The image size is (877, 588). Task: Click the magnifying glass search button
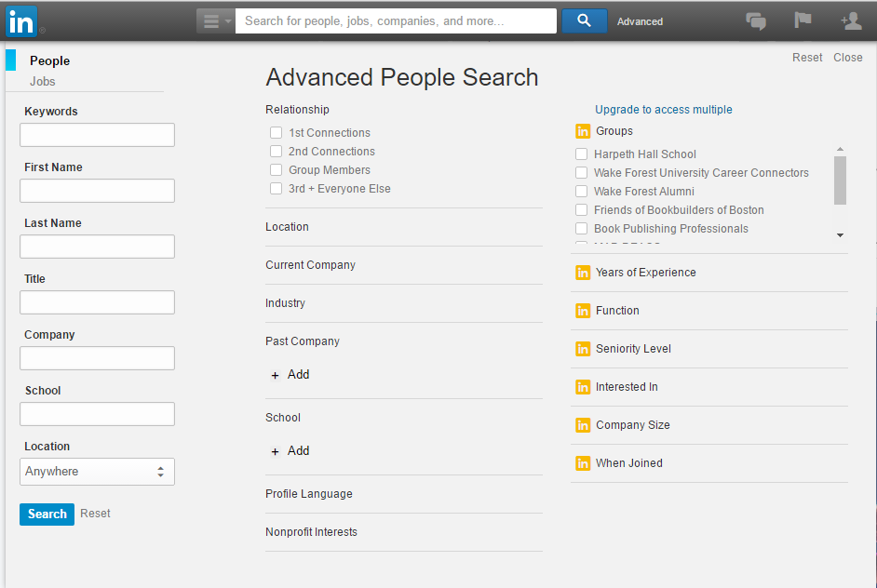(584, 20)
